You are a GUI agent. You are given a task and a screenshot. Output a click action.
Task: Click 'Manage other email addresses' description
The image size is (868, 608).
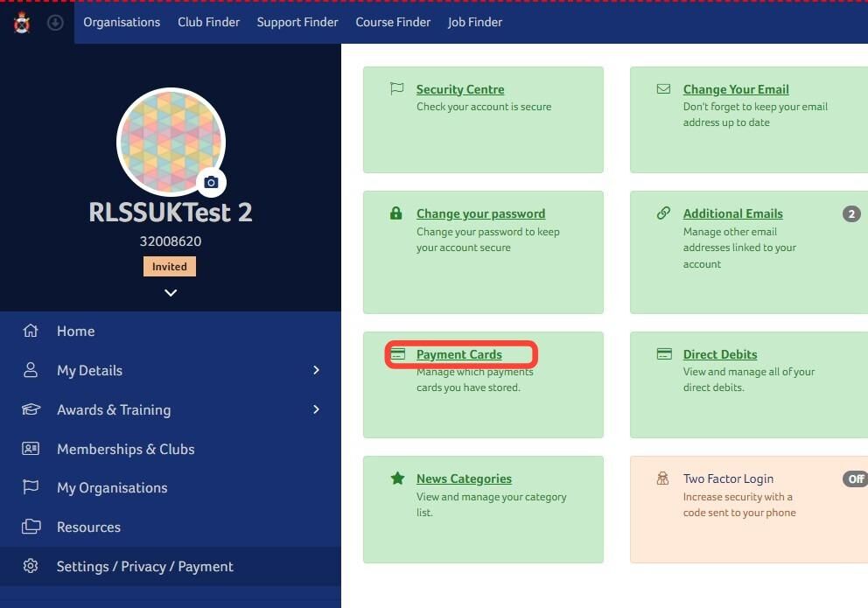739,248
